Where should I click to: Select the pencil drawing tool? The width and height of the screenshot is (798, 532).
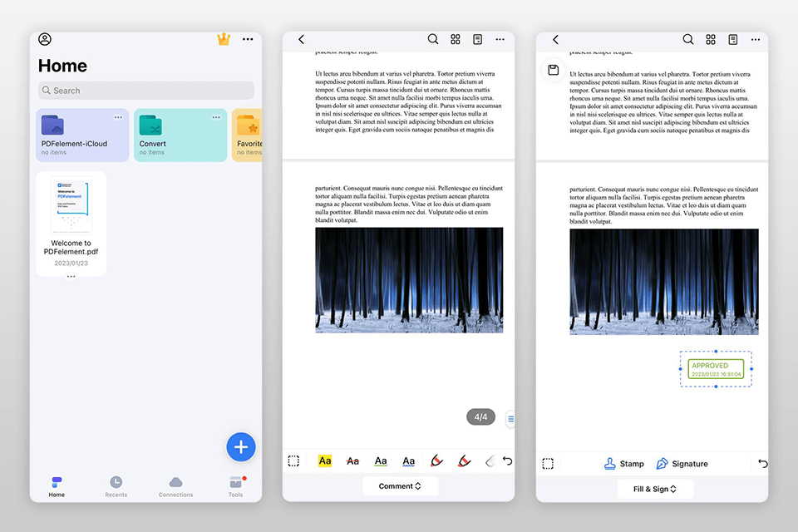[x=436, y=461]
